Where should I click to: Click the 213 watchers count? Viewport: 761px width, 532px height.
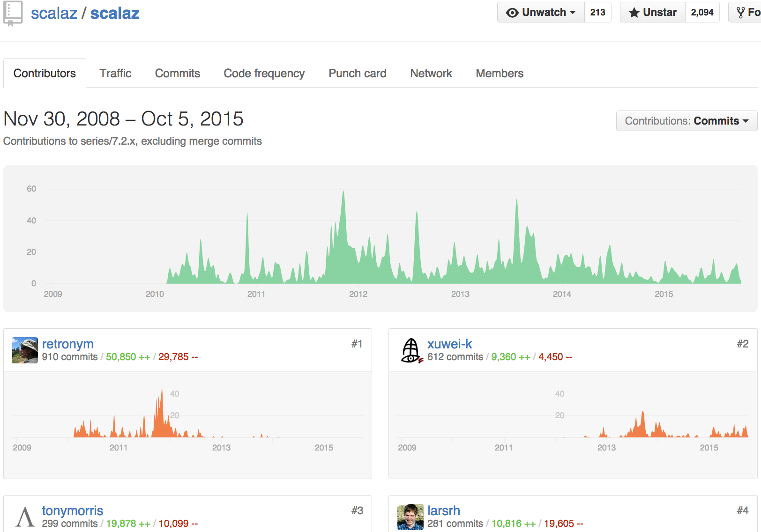point(597,12)
